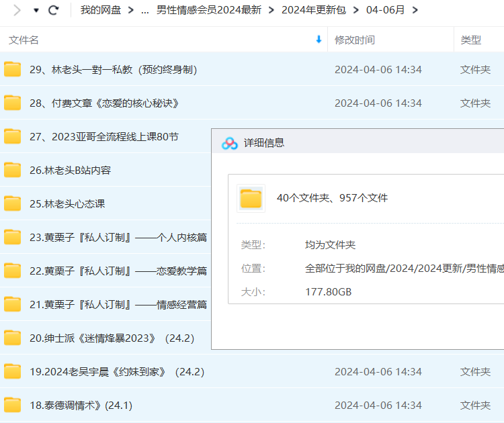Click the blue sort direction arrow
The height and width of the screenshot is (423, 504).
point(319,40)
